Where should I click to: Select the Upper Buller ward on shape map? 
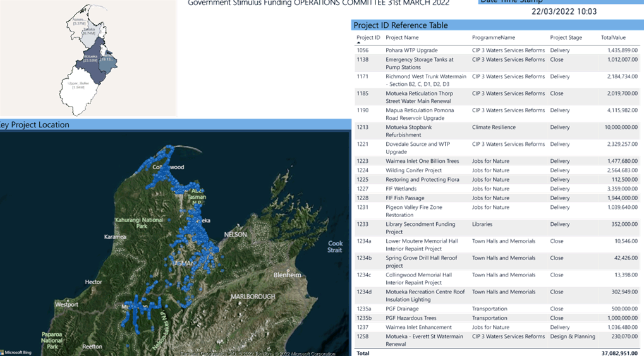tap(79, 90)
